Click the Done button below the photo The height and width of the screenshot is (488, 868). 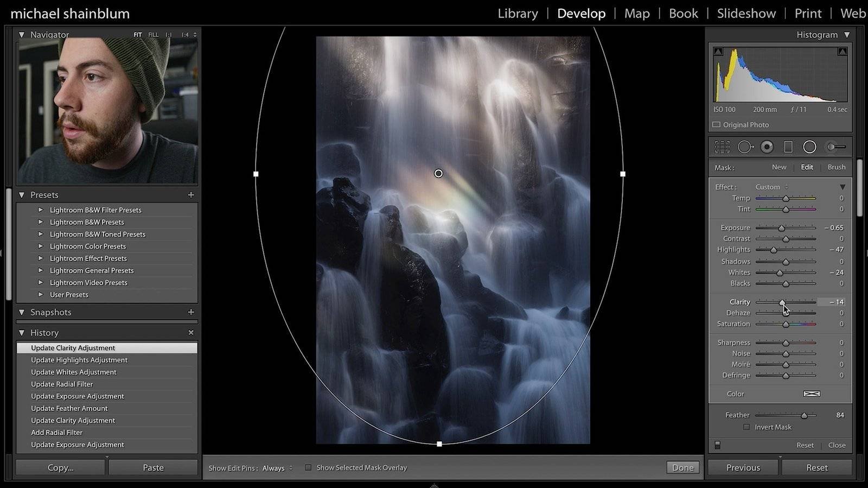[x=682, y=467]
